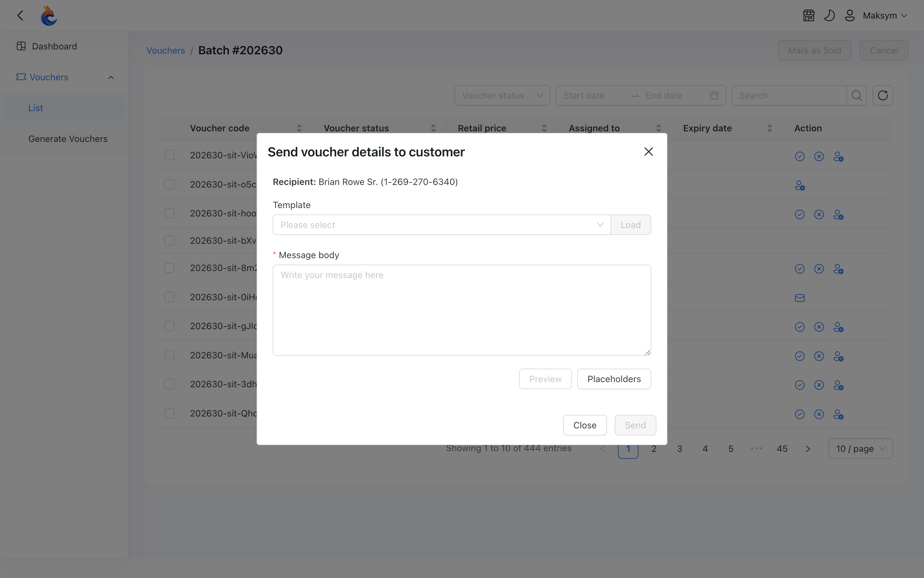Click the Load template button
924x578 pixels.
tap(631, 225)
